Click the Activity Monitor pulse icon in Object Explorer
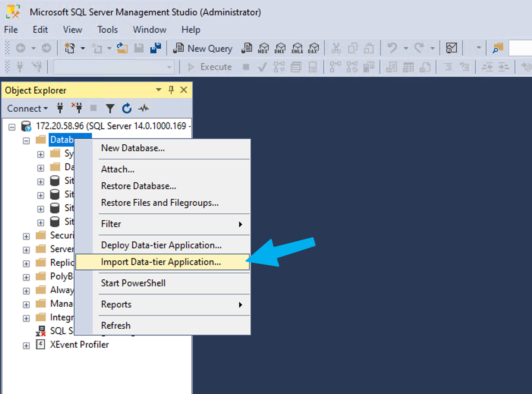The image size is (532, 394). coord(143,109)
